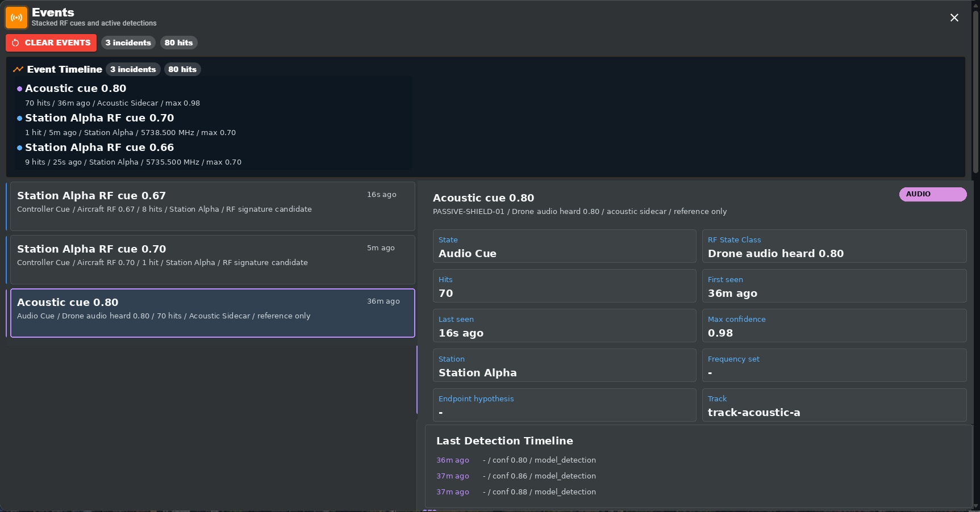Close the Events panel
This screenshot has height=512, width=980.
coord(954,18)
